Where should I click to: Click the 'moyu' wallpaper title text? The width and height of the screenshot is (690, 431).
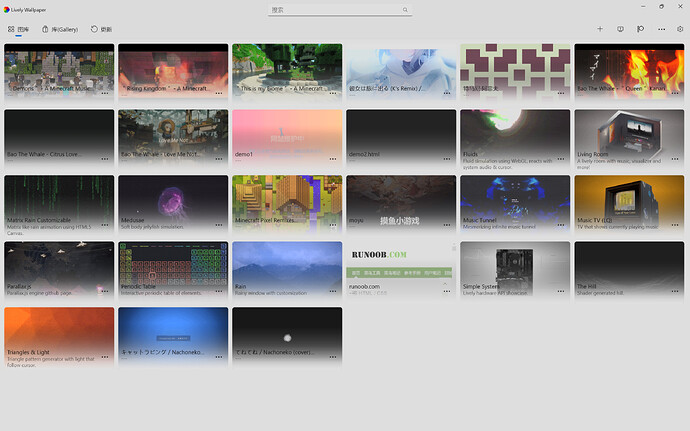pyautogui.click(x=356, y=220)
